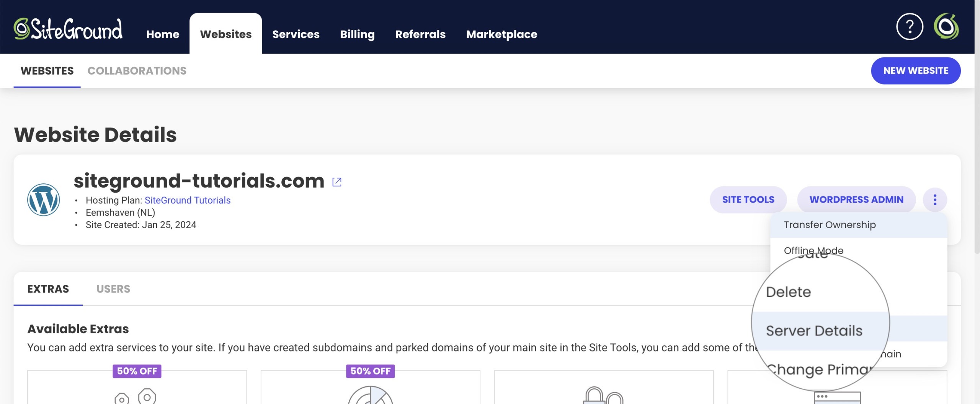
Task: Open the three-dot options menu
Action: pos(936,199)
